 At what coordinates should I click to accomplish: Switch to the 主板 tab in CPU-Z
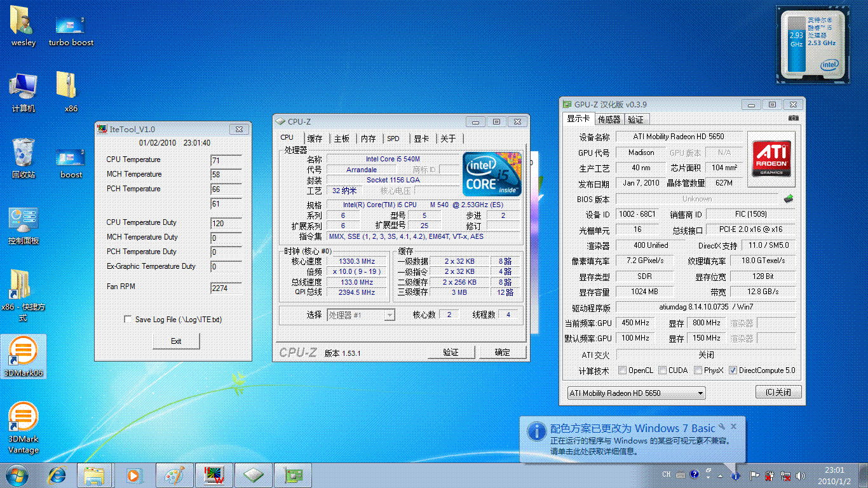tap(341, 138)
